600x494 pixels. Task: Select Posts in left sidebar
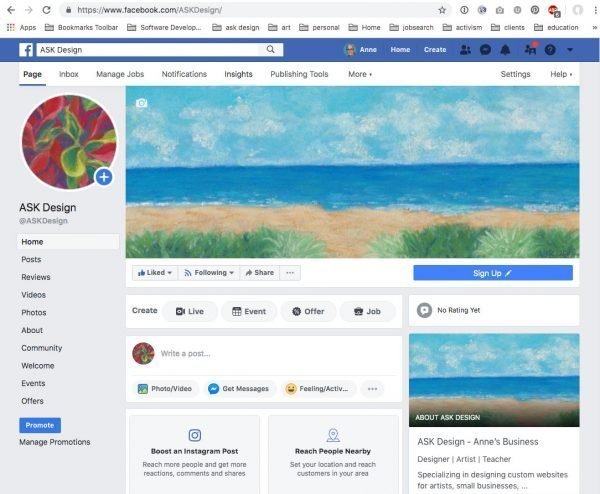point(31,259)
